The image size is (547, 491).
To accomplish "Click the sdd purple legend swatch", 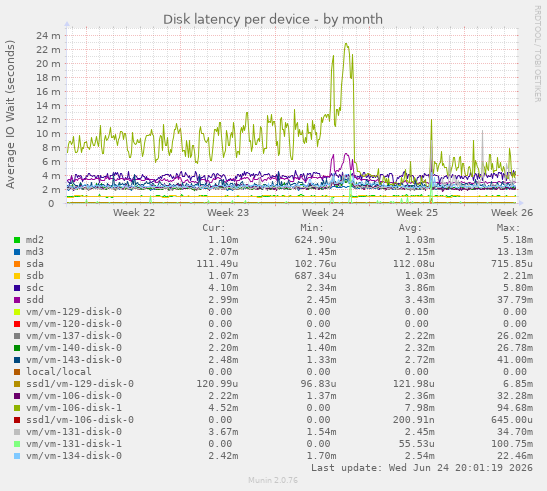I will pyautogui.click(x=17, y=300).
